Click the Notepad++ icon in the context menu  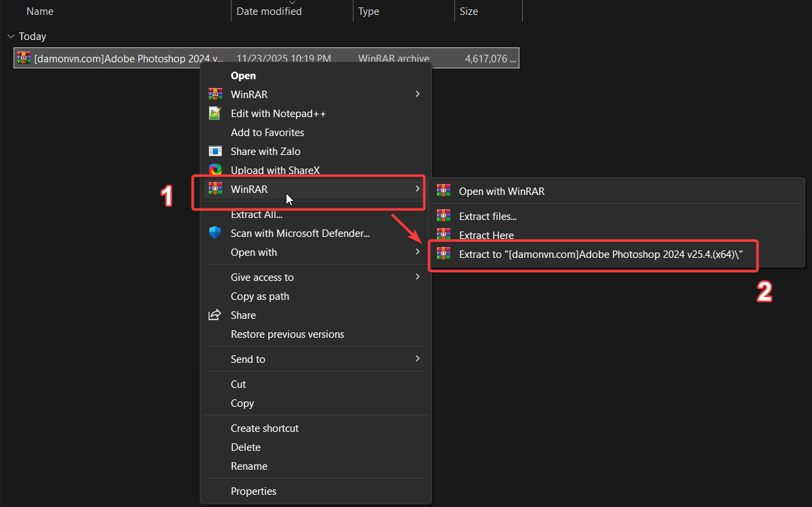[x=215, y=113]
